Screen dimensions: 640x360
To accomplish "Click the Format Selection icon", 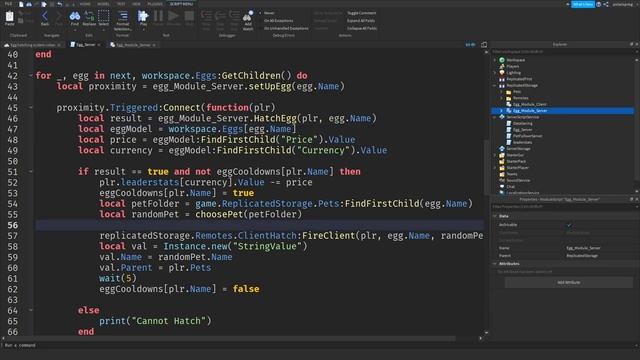I will point(122,16).
